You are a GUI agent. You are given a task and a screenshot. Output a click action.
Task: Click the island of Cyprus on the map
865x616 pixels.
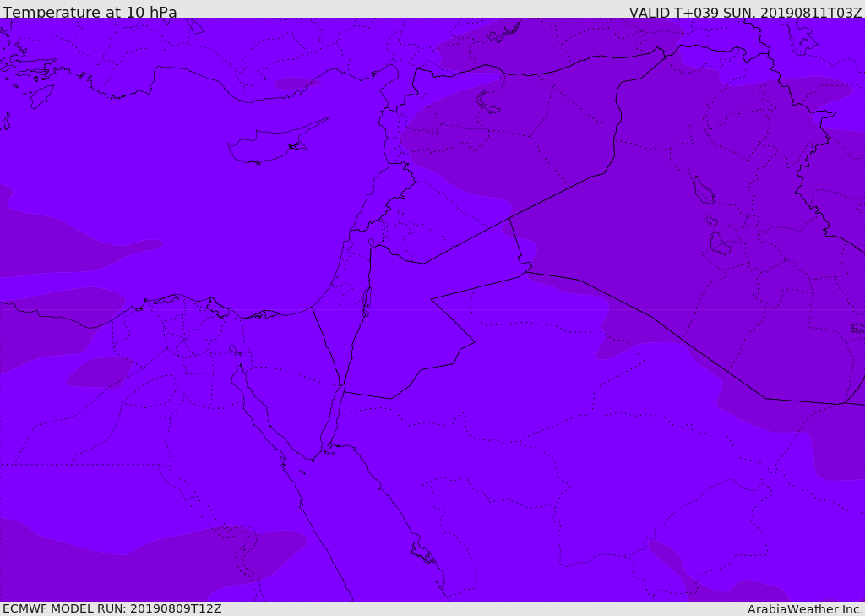pyautogui.click(x=273, y=144)
